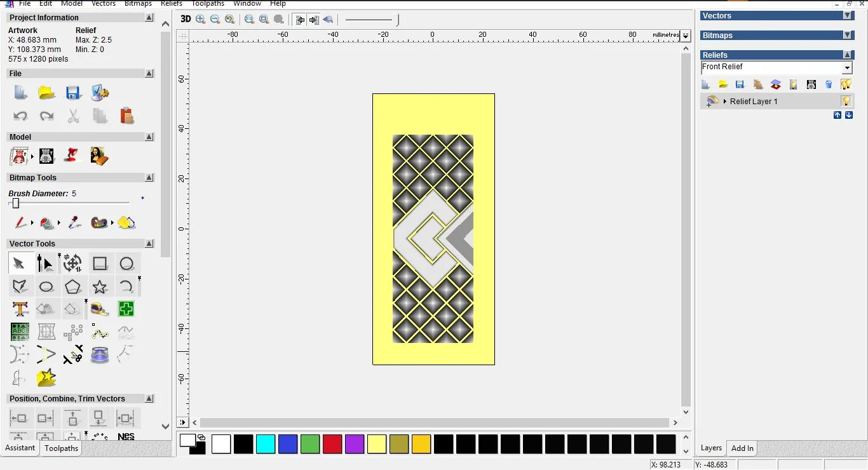
Task: Expand the Vectors panel
Action: point(847,16)
